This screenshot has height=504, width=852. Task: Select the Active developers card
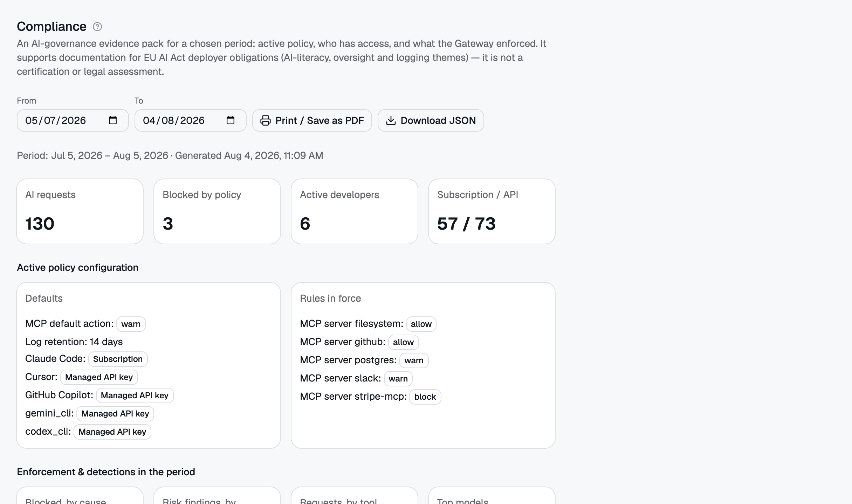(355, 211)
